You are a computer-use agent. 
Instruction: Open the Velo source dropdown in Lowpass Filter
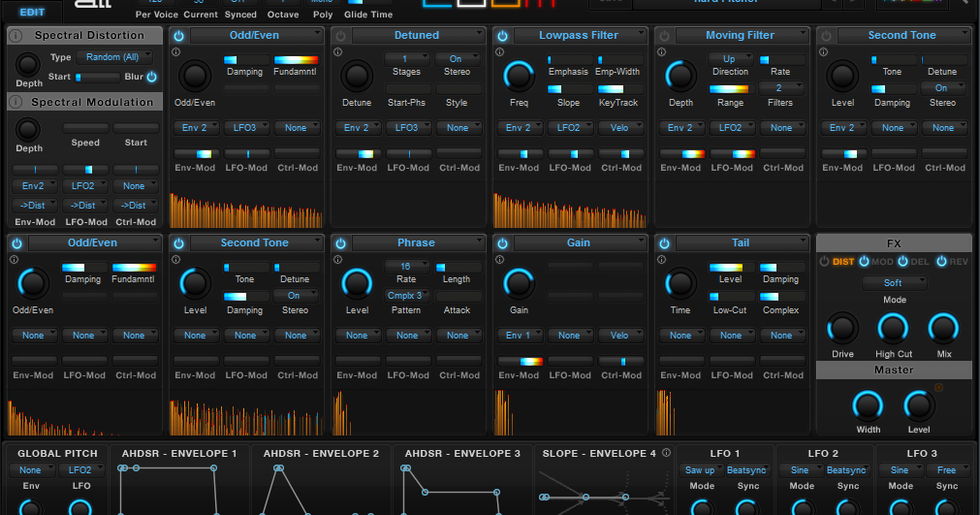point(620,127)
